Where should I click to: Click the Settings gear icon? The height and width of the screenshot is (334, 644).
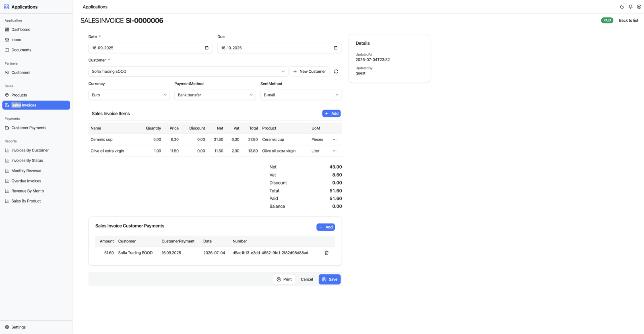point(7,327)
